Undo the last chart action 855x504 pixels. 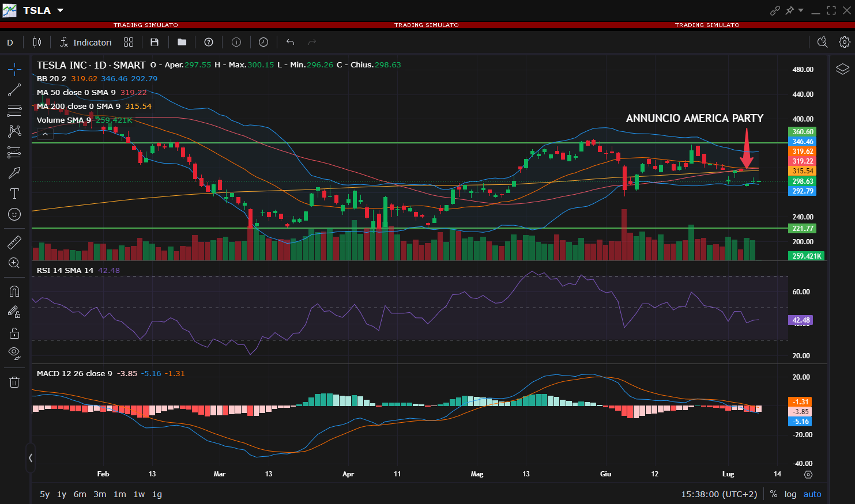click(x=290, y=42)
